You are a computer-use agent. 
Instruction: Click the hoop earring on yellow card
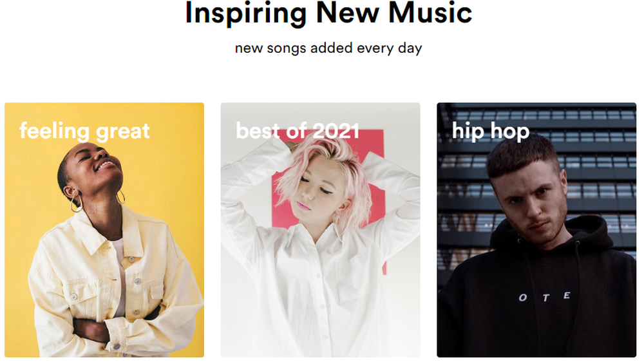77,203
